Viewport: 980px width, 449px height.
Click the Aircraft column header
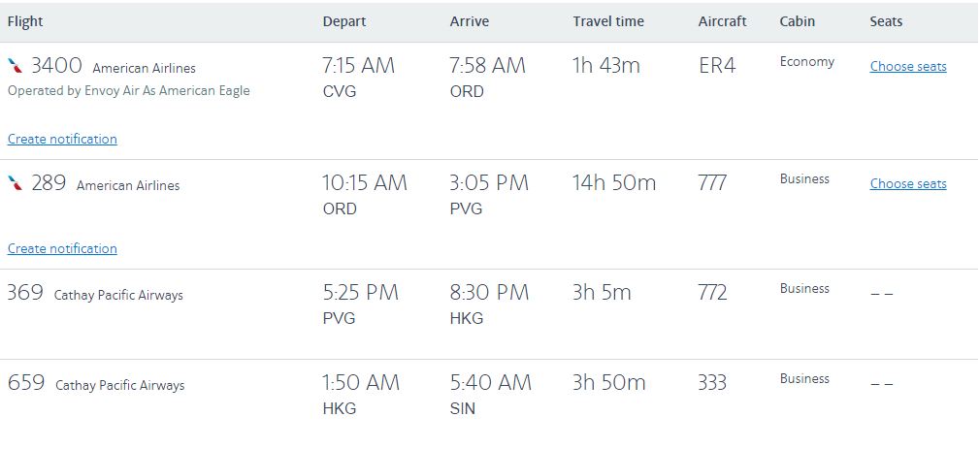[722, 21]
